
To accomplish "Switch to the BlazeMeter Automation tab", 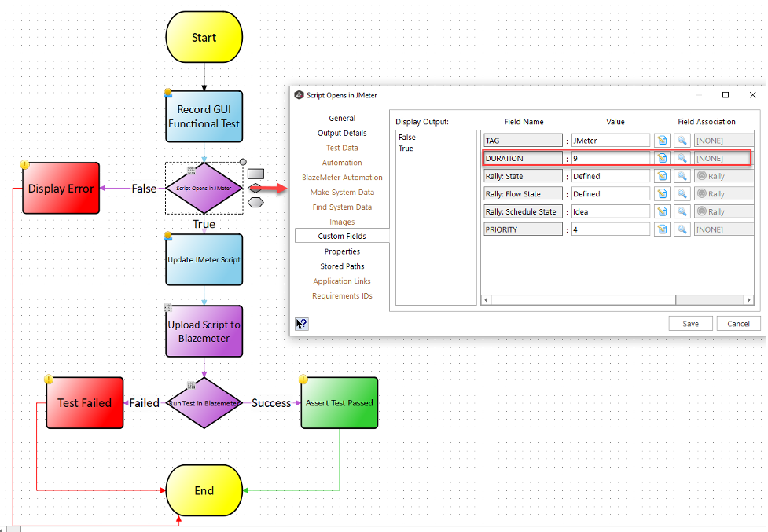I will point(342,178).
